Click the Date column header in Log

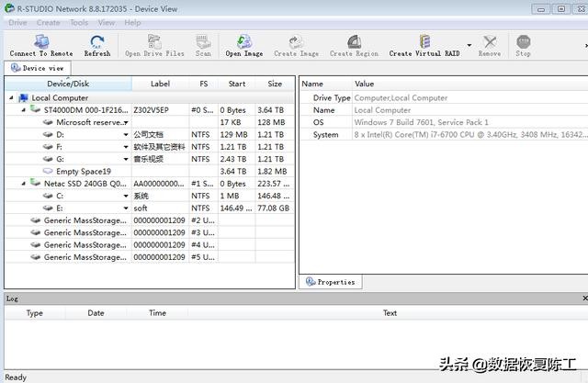96,313
